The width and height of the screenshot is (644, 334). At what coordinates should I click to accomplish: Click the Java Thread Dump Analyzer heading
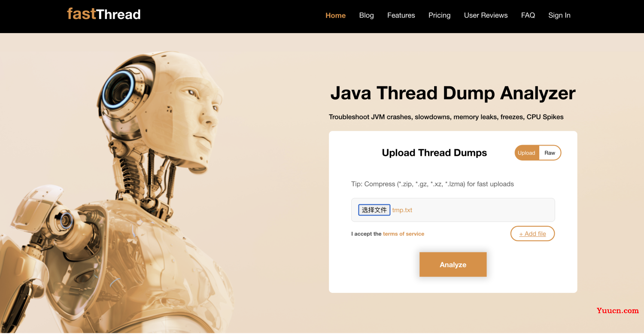pos(453,93)
